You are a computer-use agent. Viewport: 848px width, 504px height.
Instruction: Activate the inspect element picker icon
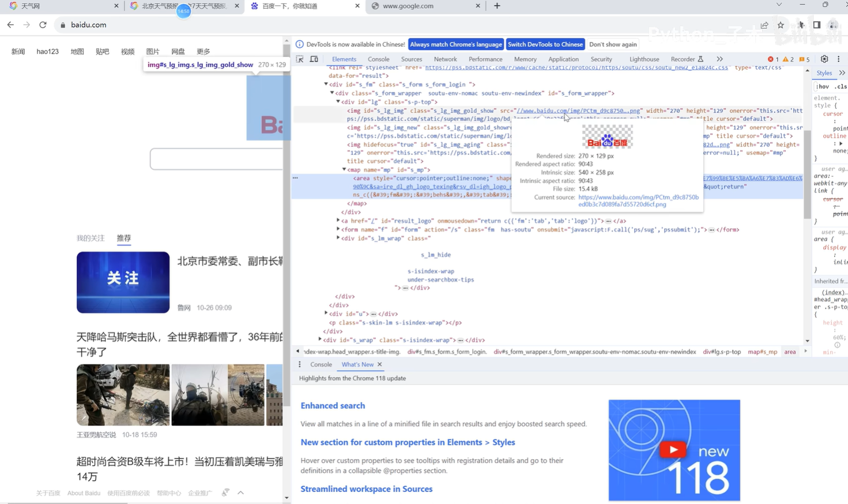click(300, 59)
